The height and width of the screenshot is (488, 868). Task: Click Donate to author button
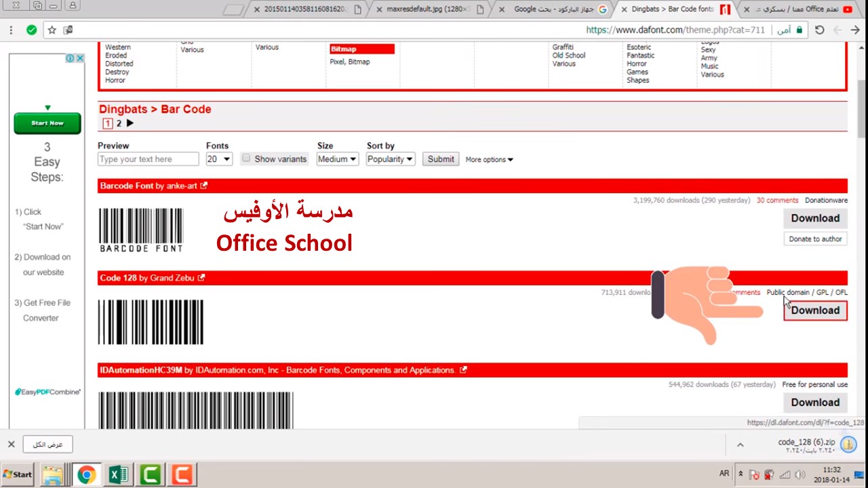pos(815,239)
